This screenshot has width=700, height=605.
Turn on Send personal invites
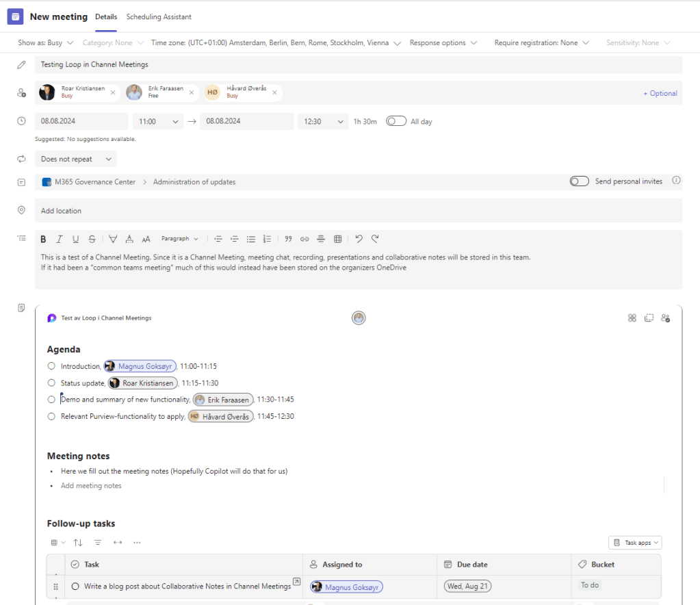[x=580, y=181]
